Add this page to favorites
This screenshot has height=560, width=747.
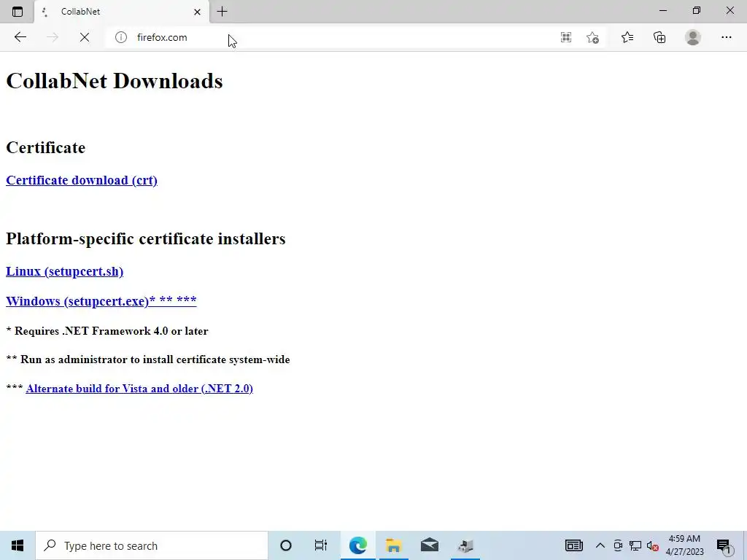tap(592, 37)
